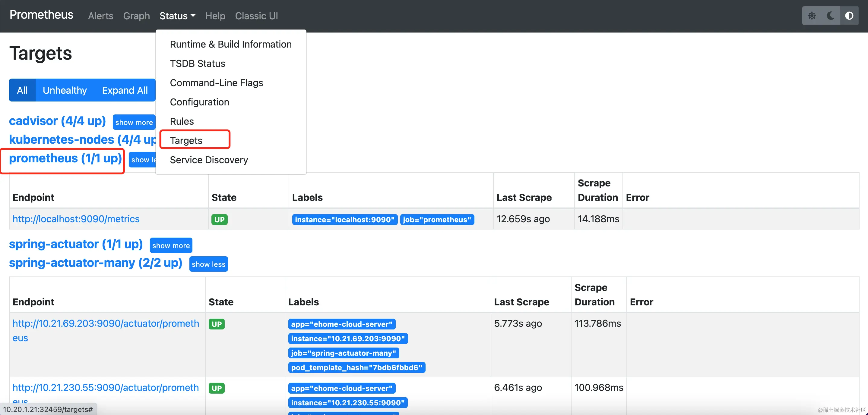The image size is (868, 415).
Task: Open the Status dropdown menu
Action: [x=177, y=16]
